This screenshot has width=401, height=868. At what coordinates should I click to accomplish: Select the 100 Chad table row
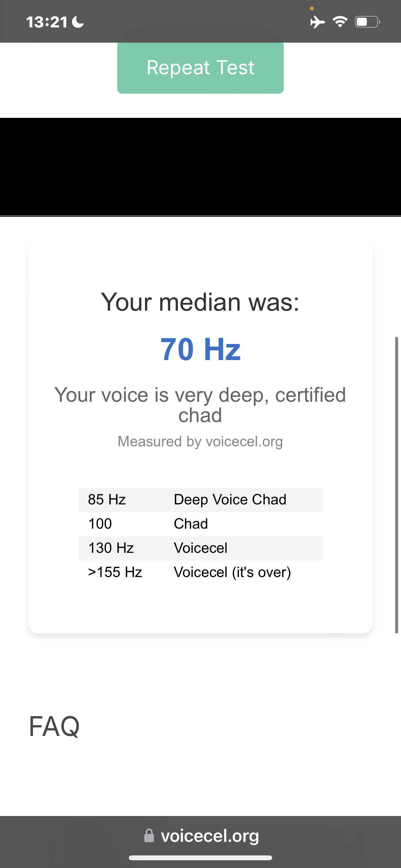pyautogui.click(x=200, y=524)
